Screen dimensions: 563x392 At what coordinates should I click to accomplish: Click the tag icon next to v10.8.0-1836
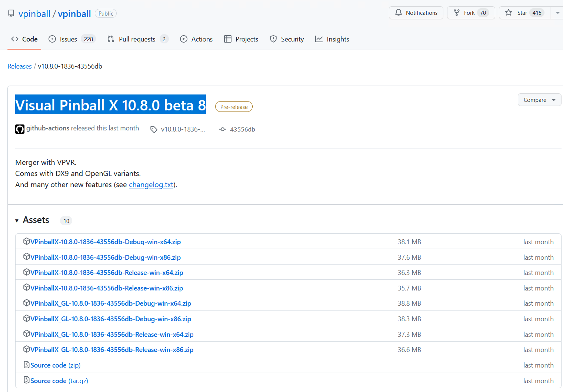point(154,129)
